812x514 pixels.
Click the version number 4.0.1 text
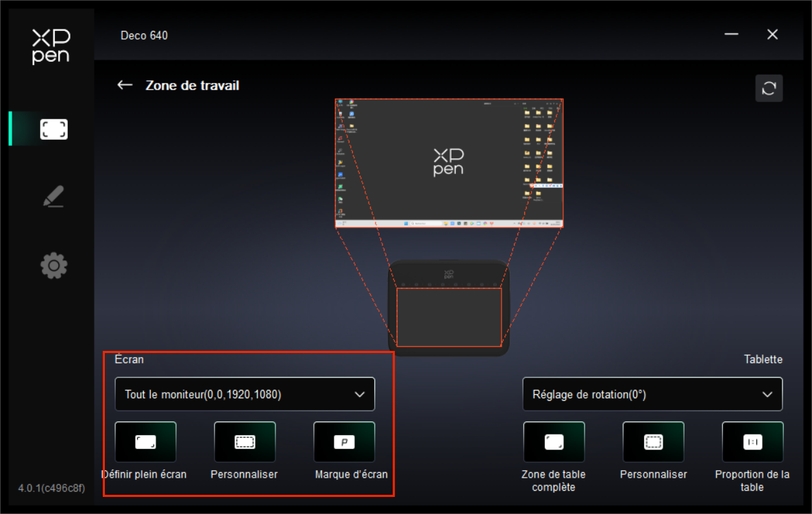[x=51, y=488]
